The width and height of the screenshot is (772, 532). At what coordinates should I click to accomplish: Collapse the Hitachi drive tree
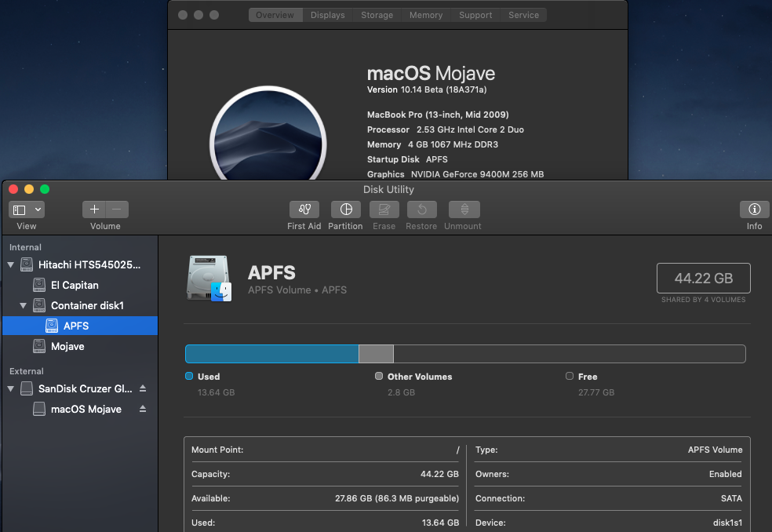[11, 265]
